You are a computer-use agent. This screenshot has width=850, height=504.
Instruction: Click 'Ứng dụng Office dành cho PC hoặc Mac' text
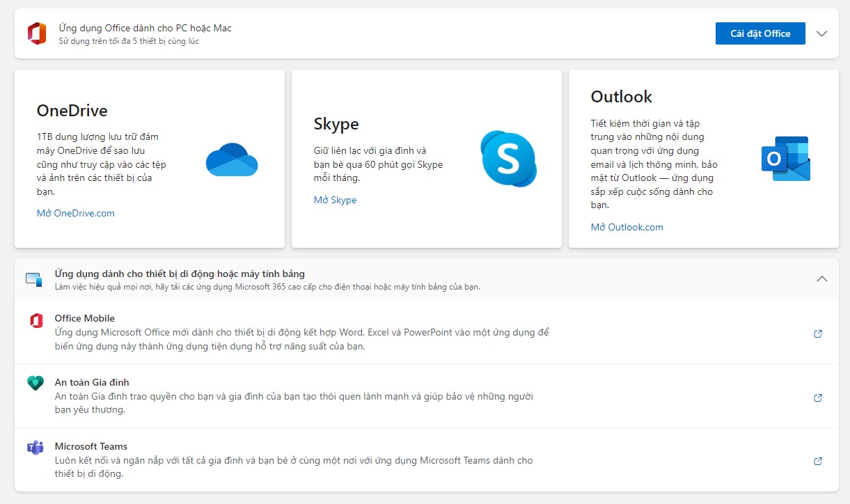pyautogui.click(x=145, y=28)
